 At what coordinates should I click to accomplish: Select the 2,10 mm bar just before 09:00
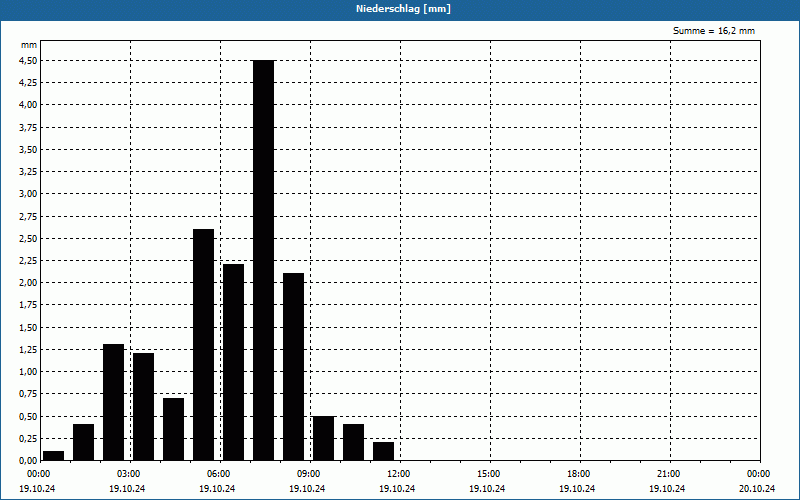293,367
